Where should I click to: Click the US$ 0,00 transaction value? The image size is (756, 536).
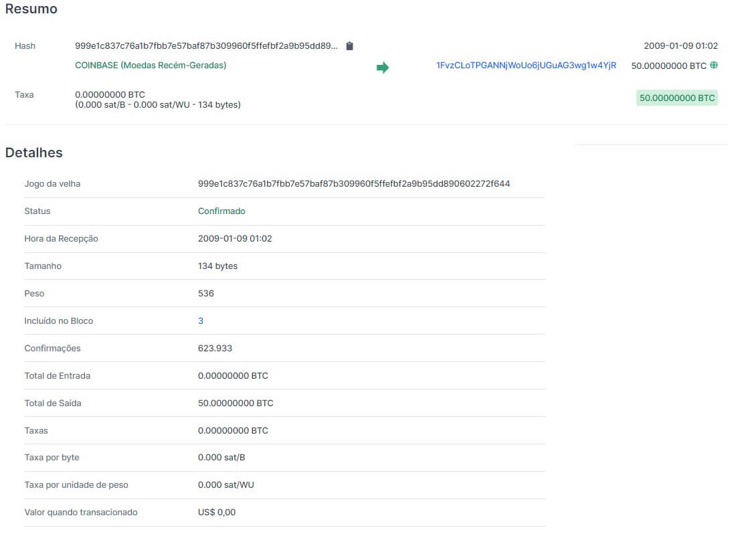click(x=217, y=513)
